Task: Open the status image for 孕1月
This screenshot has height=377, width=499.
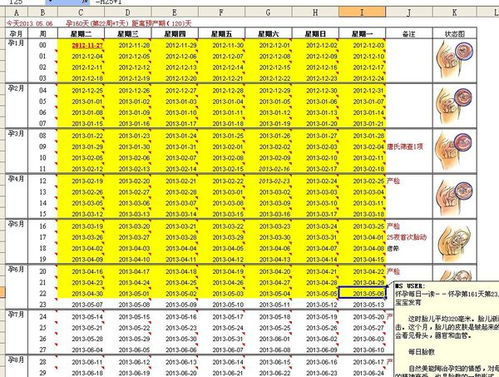Action: point(454,59)
